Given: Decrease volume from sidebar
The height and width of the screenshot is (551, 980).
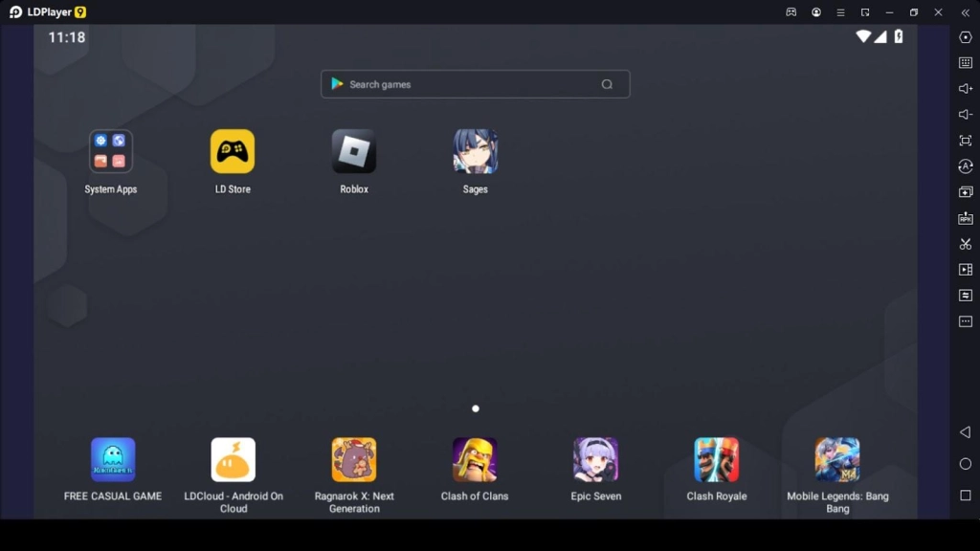Looking at the screenshot, I should pyautogui.click(x=966, y=115).
